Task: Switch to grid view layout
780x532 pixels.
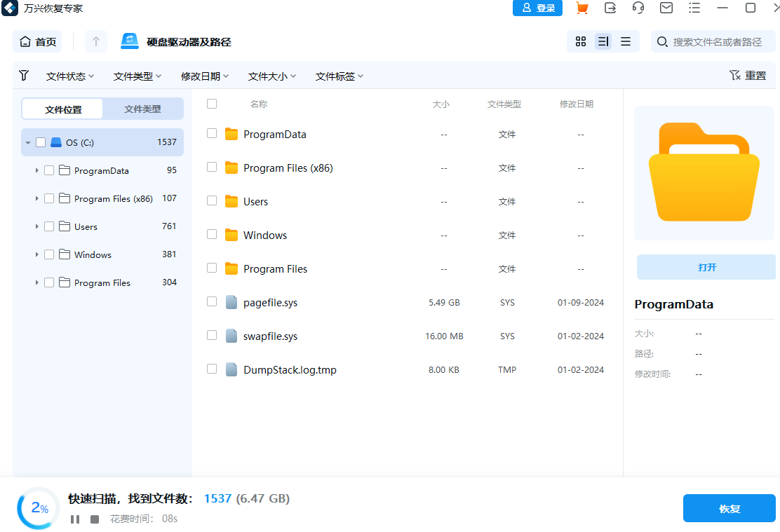Action: [580, 41]
